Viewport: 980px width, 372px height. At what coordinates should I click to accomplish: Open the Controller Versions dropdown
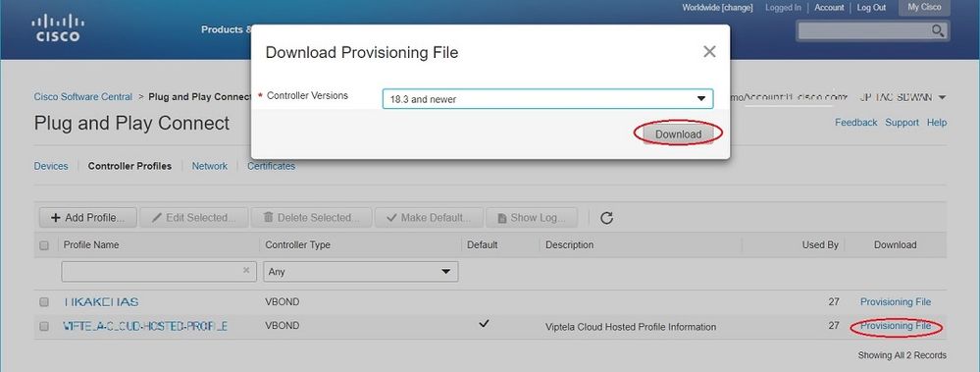coord(547,99)
